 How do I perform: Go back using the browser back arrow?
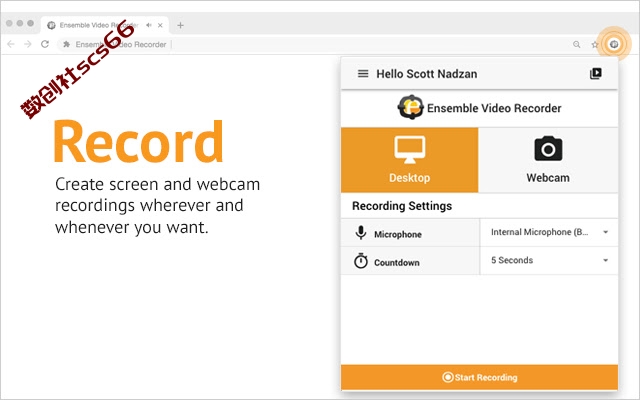(x=11, y=44)
